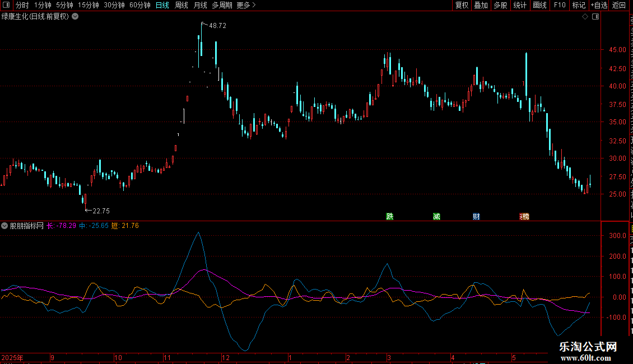Click the 短: 21.76 indicator value

[125, 226]
